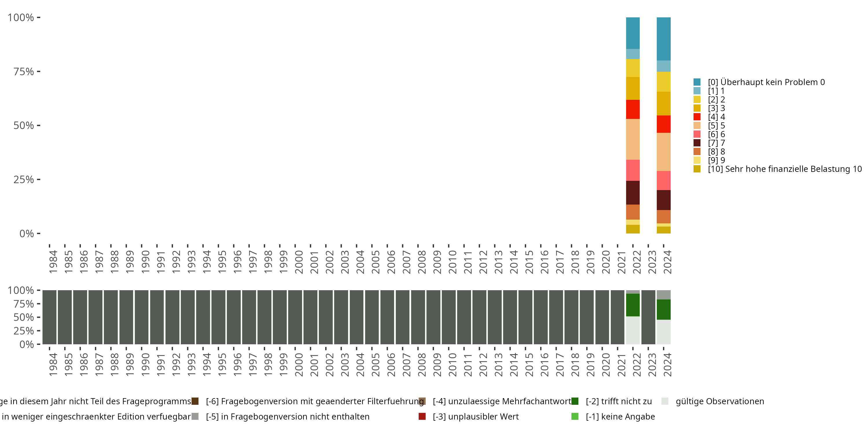This screenshot has width=868, height=434.
Task: Click the '[-6] Fragebogenversion mit geaenderter Filterfuehrung' brown swatch
Action: coord(195,401)
